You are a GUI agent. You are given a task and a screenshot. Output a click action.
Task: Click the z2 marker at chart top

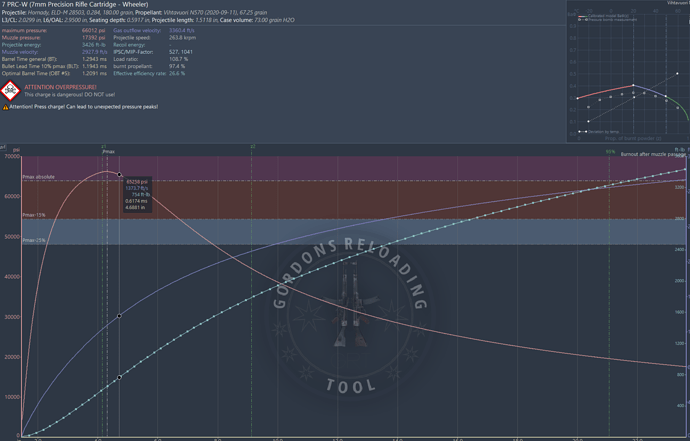pos(253,146)
